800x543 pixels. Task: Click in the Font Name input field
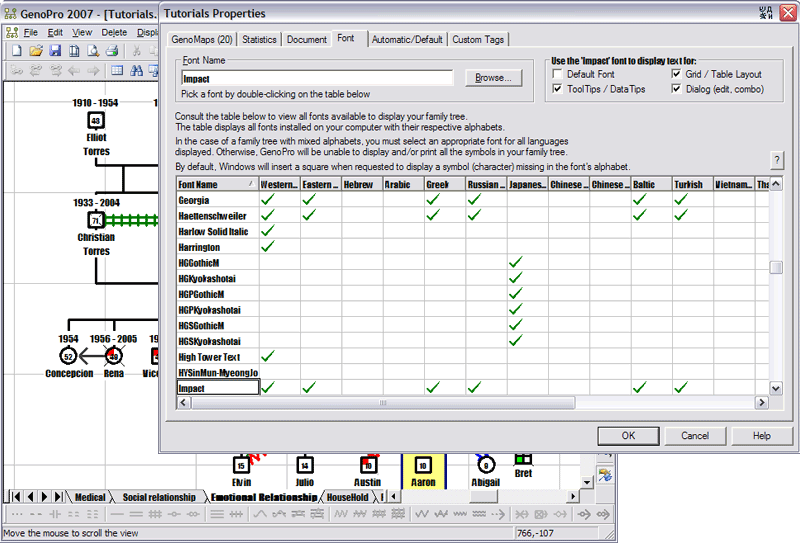[x=317, y=78]
